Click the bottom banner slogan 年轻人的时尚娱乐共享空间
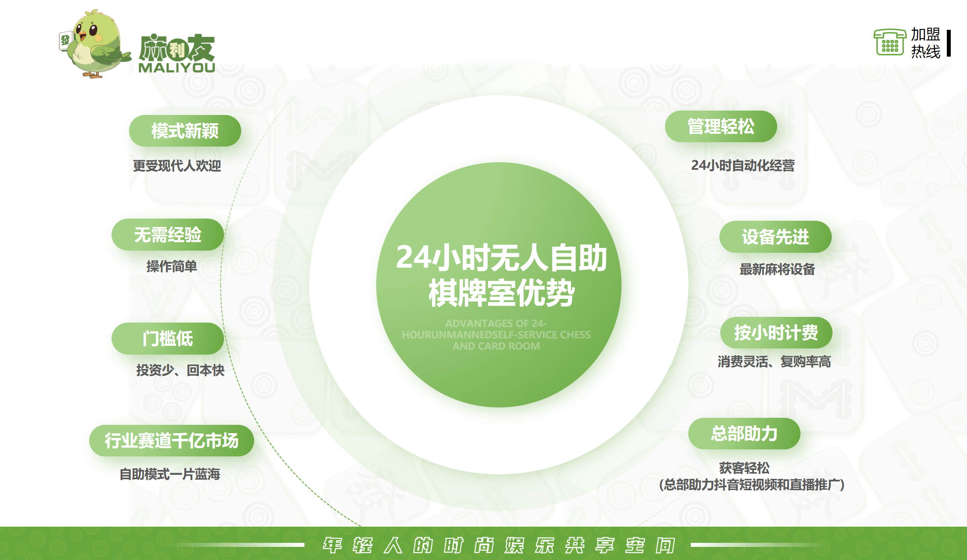This screenshot has height=560, width=967. tap(498, 546)
